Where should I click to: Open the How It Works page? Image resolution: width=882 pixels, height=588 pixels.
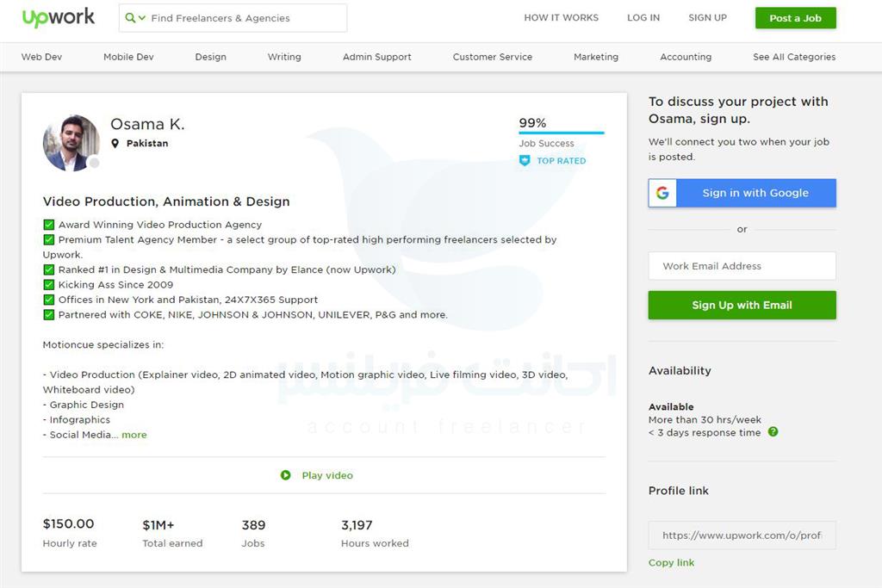tap(561, 17)
